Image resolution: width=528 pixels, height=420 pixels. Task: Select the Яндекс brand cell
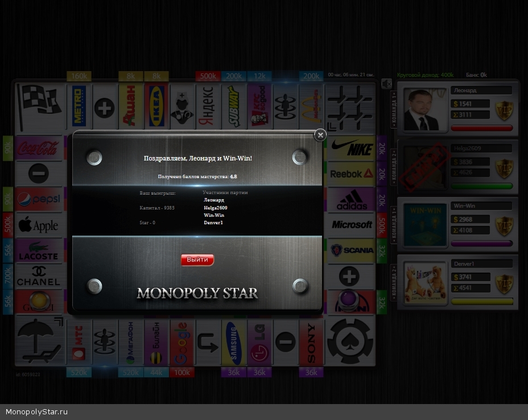[x=208, y=106]
